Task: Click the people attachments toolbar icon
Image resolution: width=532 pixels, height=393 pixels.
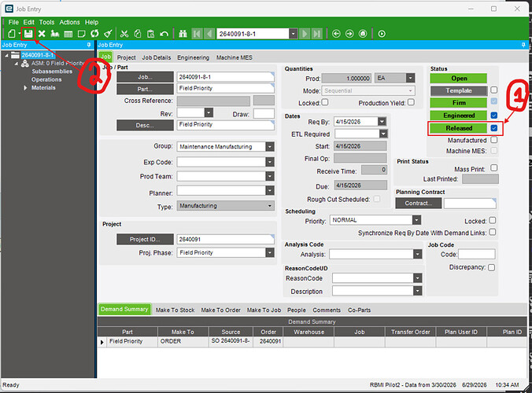Action: tap(55, 34)
